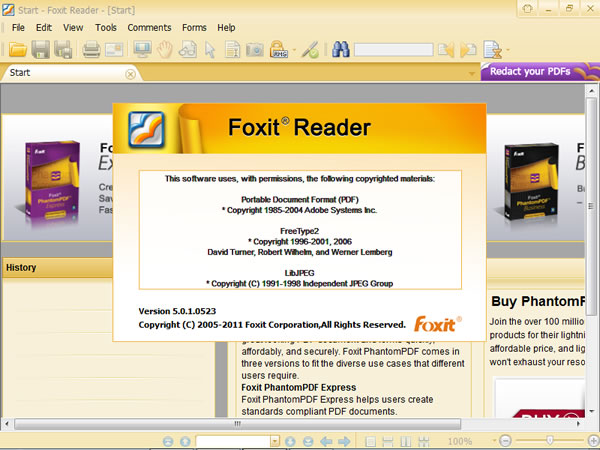Expand the page number combo box

[274, 441]
